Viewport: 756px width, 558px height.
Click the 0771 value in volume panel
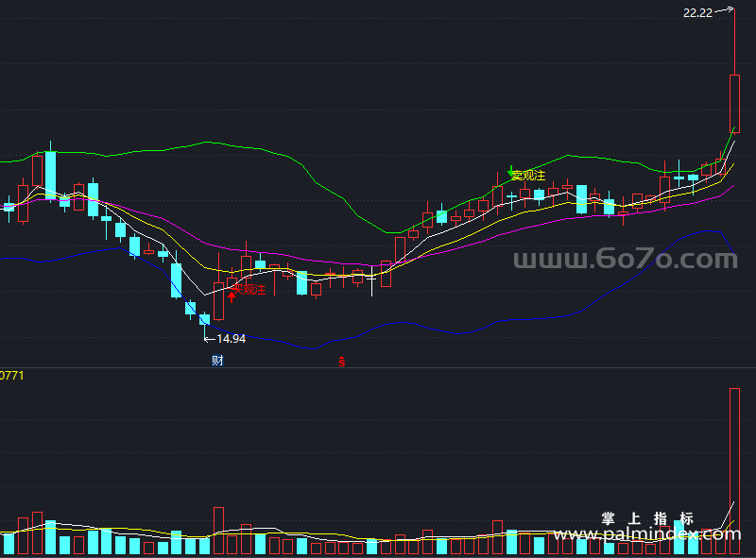tap(11, 376)
